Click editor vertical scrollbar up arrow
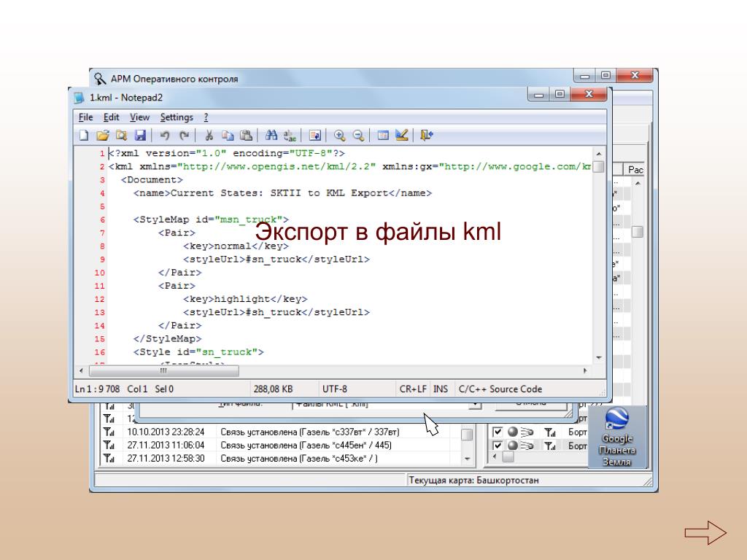 [599, 154]
